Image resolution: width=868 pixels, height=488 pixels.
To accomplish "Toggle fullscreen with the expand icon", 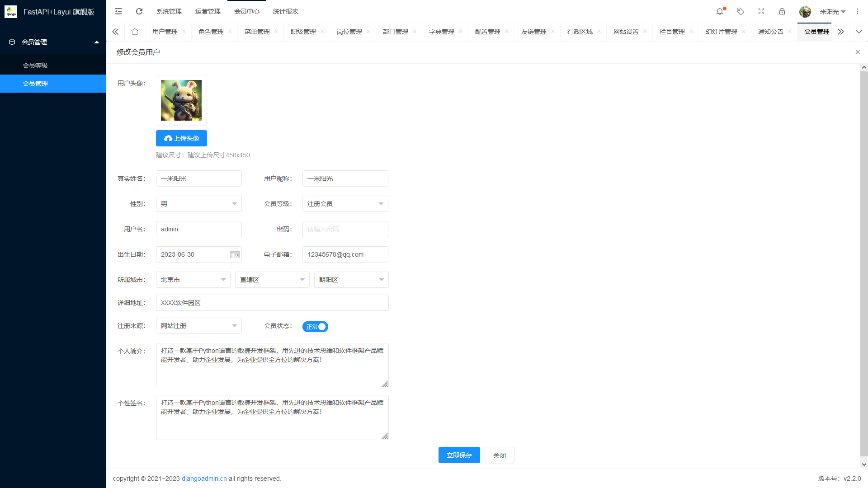I will click(x=761, y=11).
